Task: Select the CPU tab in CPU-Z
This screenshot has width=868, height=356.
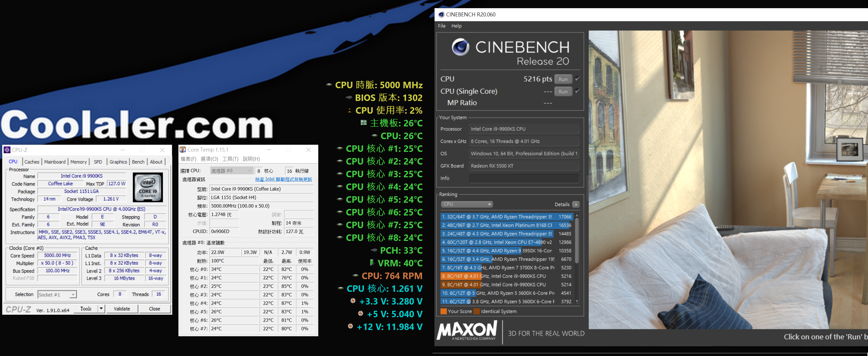Action: coord(13,162)
